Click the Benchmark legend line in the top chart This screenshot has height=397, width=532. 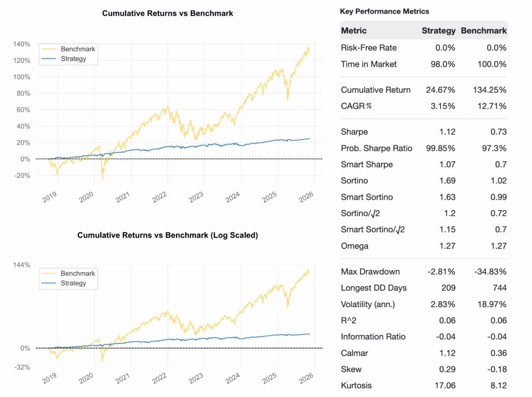click(x=49, y=49)
